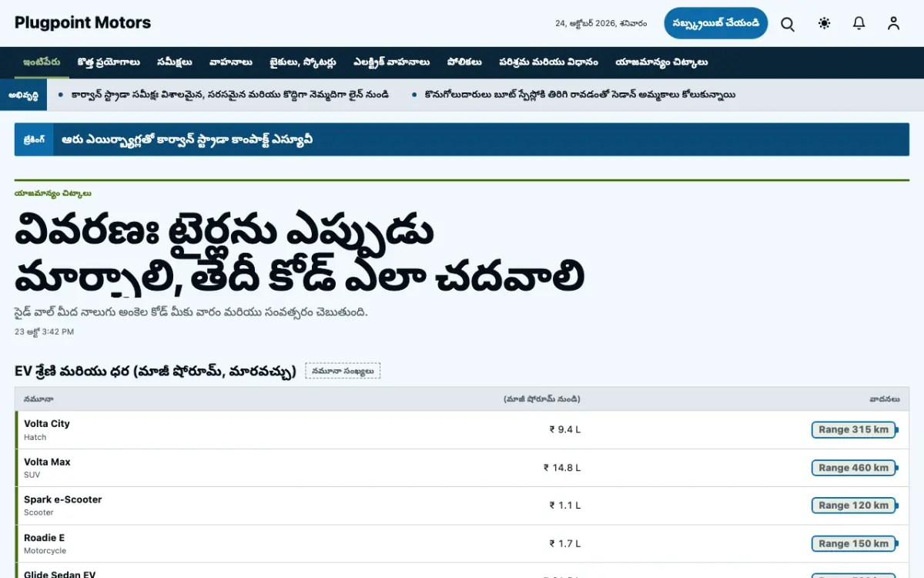Click the నమూనా సంఖ్యలు badge

coord(343,371)
